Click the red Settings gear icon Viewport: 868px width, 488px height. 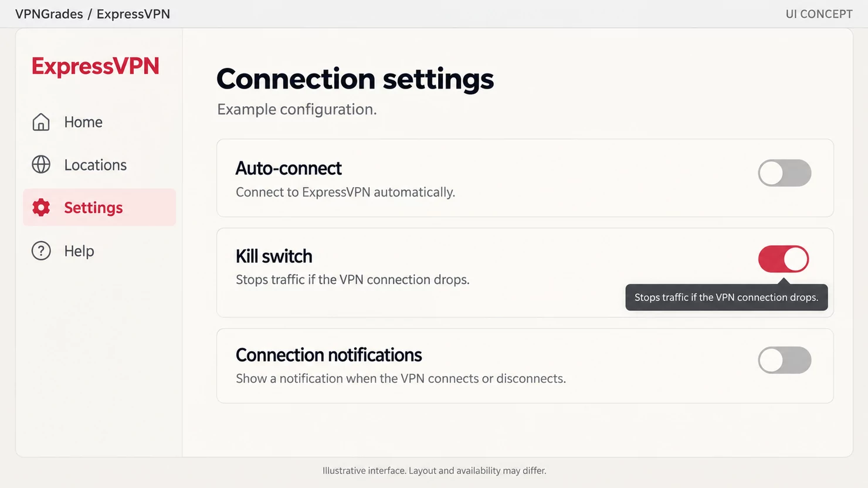(x=41, y=208)
